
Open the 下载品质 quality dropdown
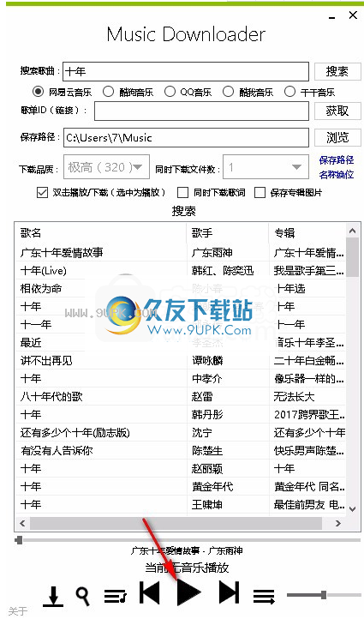click(x=106, y=167)
